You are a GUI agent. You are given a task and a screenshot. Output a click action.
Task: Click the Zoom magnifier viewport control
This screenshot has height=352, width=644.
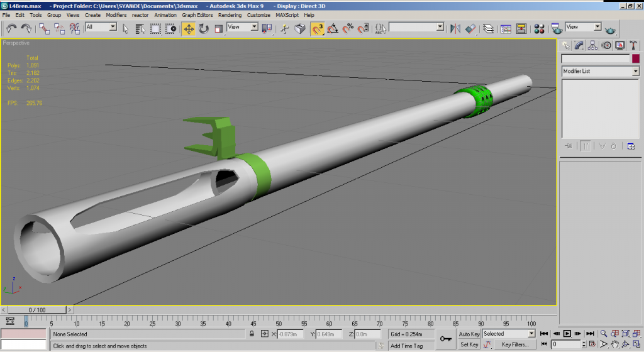click(x=604, y=334)
